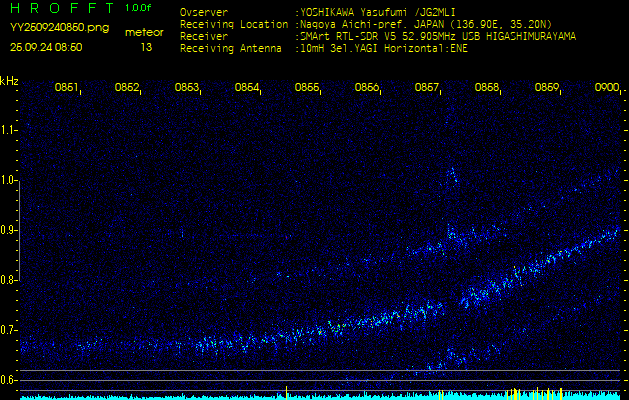Click the 0859 time tick
This screenshot has height=400, width=629.
547,88
